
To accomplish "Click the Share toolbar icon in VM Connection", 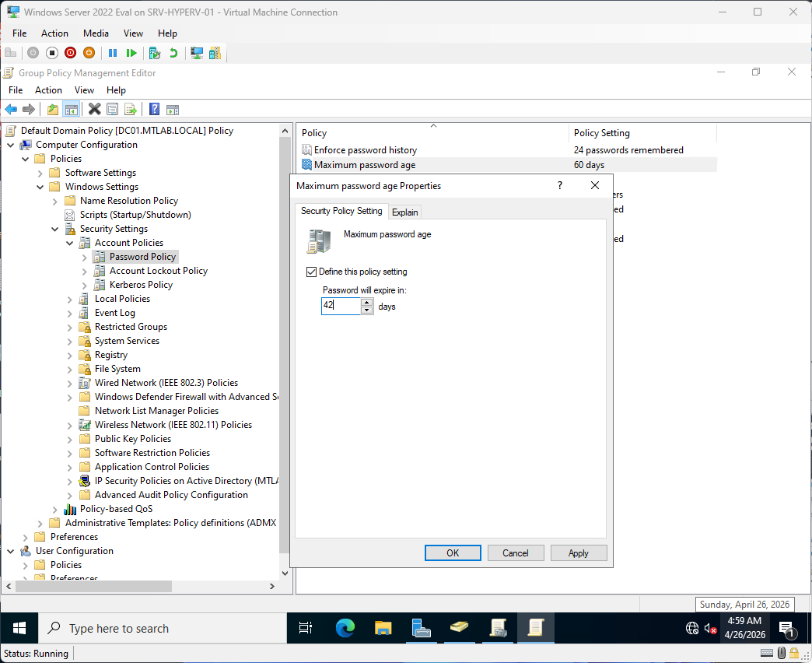I will click(x=215, y=53).
